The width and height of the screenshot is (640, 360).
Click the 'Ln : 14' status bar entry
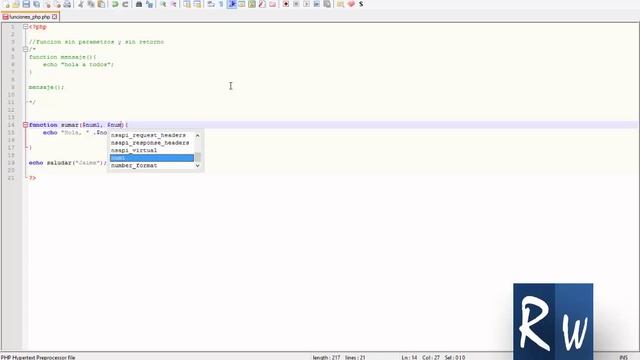point(409,357)
